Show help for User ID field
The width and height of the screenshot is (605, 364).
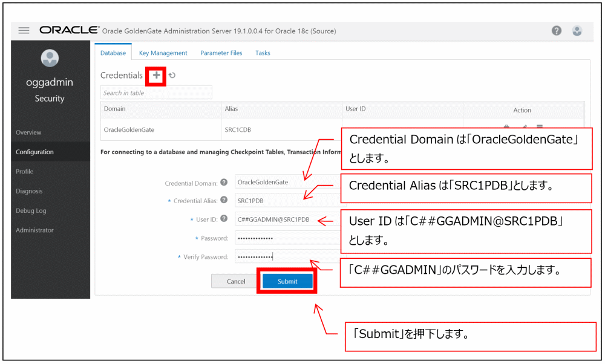coord(224,219)
